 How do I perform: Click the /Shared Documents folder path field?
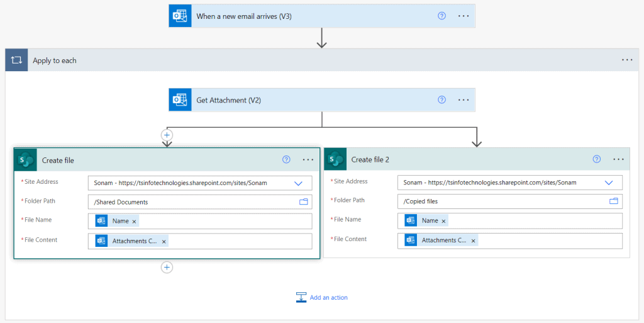point(200,201)
